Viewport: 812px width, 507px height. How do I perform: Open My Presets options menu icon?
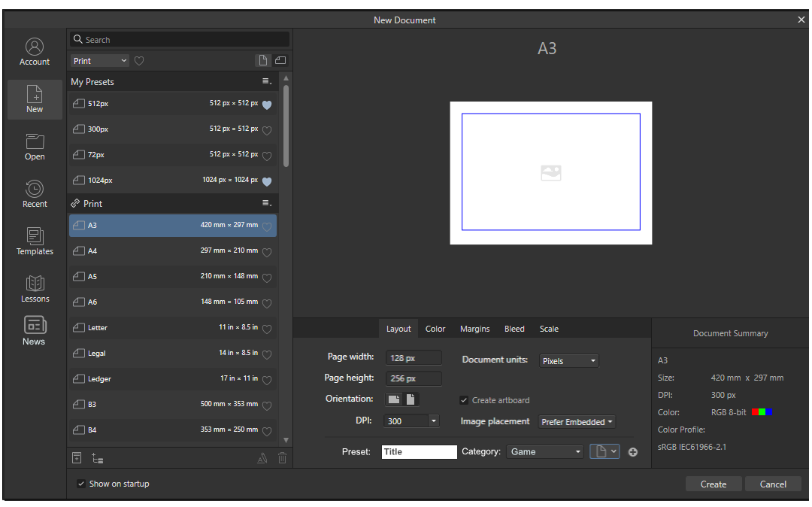click(x=267, y=81)
